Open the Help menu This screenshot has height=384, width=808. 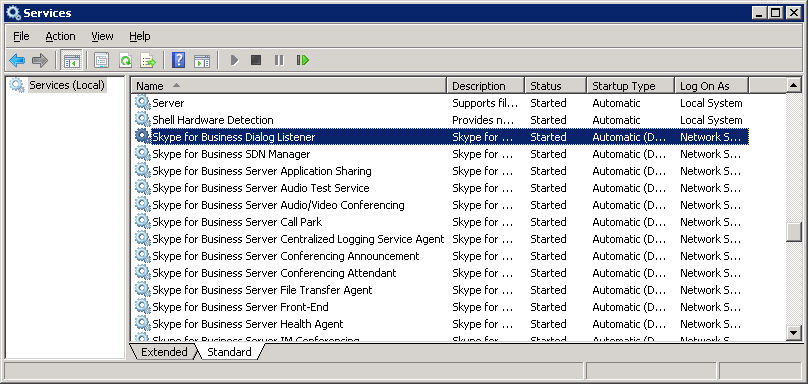pos(140,36)
